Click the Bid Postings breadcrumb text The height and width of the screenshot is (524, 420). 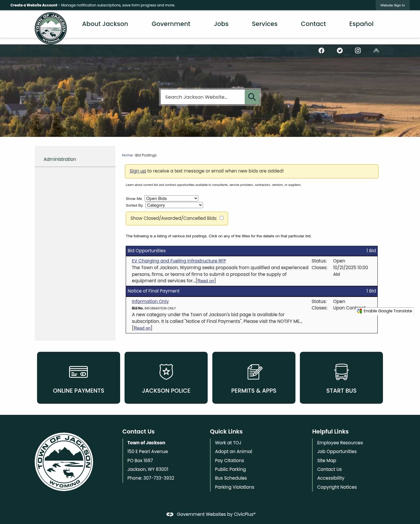(x=146, y=155)
